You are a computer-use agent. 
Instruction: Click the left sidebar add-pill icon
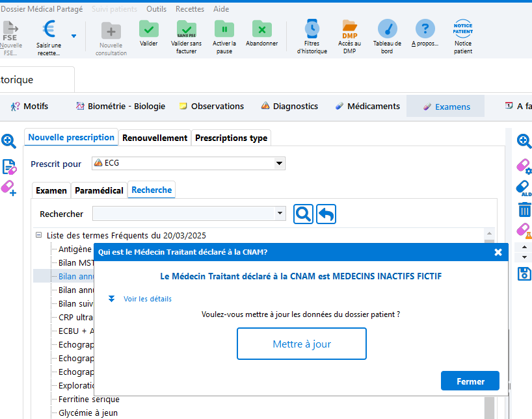tap(9, 188)
